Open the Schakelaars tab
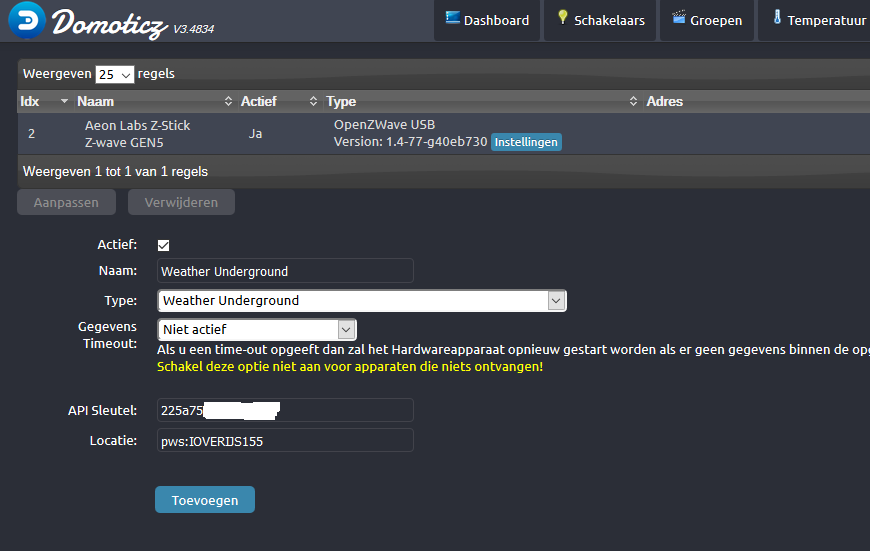Screen dimensions: 870x551 600,21
